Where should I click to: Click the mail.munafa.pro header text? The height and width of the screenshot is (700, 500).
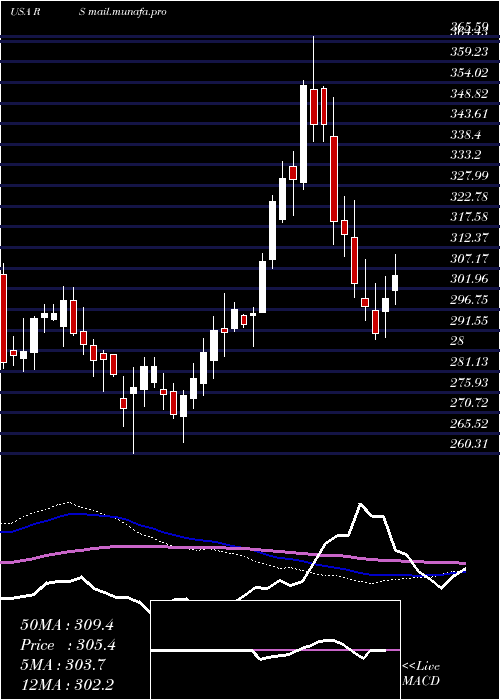coord(127,12)
